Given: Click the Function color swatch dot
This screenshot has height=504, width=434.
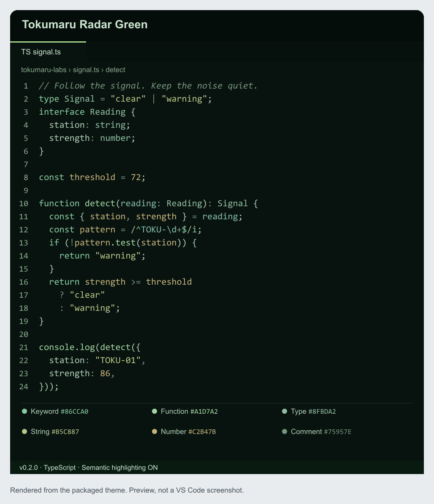Looking at the screenshot, I should [155, 412].
